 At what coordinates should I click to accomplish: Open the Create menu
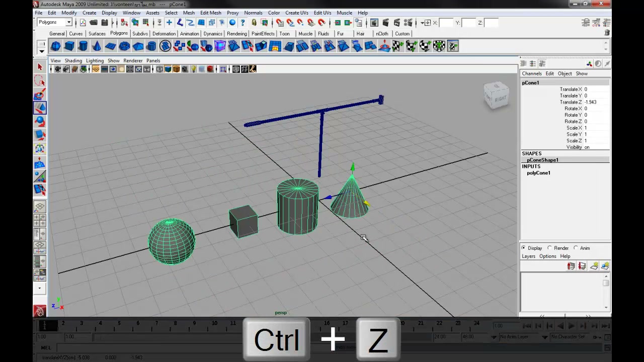click(89, 13)
